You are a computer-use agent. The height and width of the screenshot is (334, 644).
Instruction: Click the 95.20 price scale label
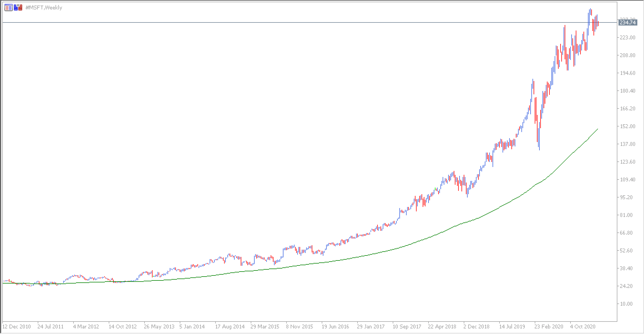(628, 197)
